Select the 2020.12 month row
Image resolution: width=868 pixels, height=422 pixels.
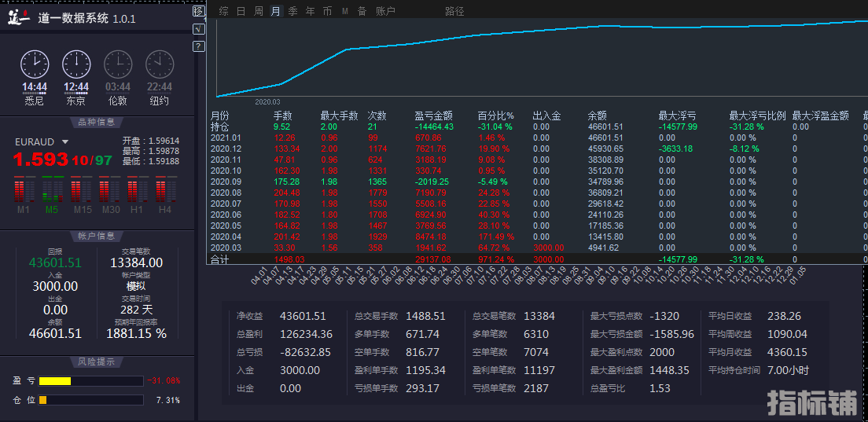538,149
